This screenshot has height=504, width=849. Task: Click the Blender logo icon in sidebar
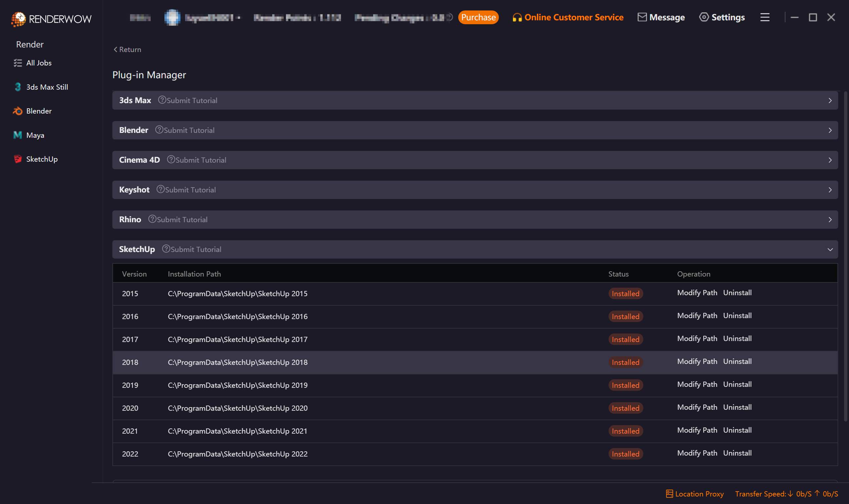[x=18, y=111]
